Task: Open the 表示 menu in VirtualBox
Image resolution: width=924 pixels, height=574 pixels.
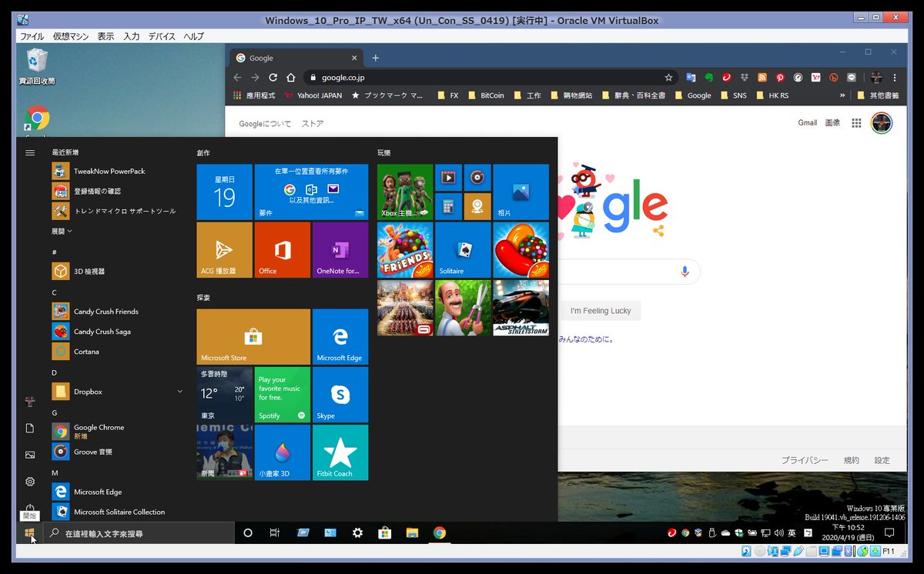Action: tap(105, 36)
